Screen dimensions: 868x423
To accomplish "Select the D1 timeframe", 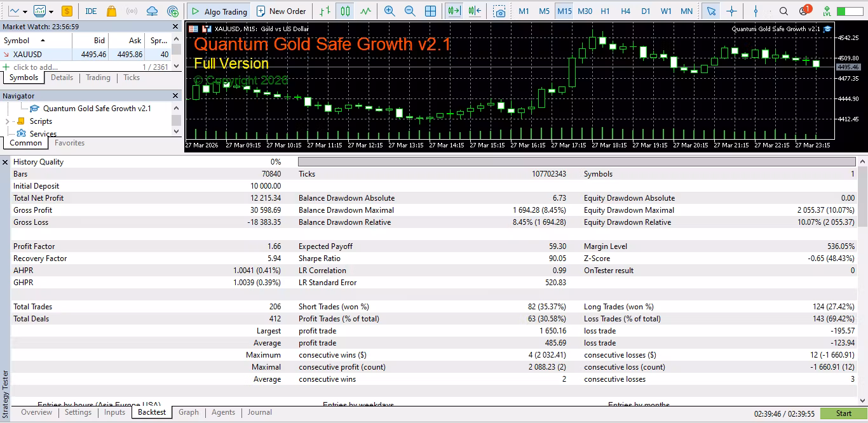I will click(646, 11).
